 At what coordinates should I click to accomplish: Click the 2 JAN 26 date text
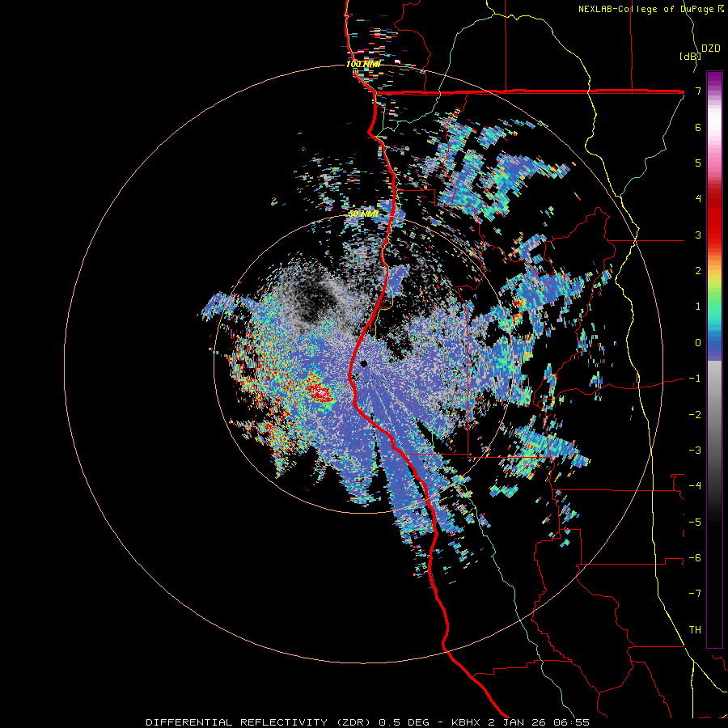click(x=518, y=722)
